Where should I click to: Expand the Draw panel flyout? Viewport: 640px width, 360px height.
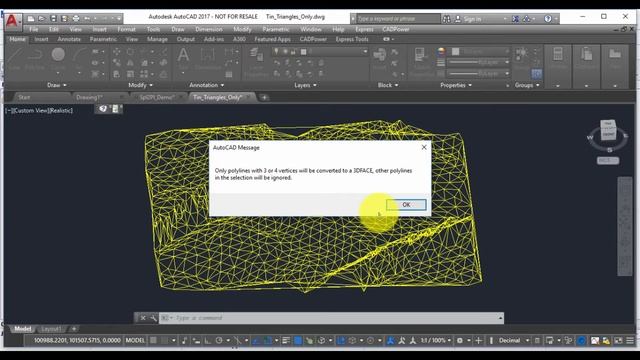pyautogui.click(x=57, y=85)
